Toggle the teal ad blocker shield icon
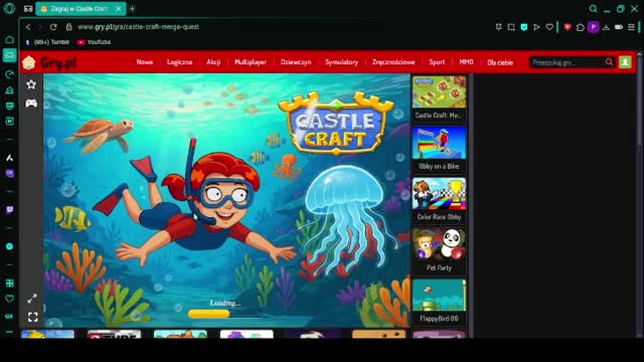The width and height of the screenshot is (644, 362). click(x=524, y=27)
